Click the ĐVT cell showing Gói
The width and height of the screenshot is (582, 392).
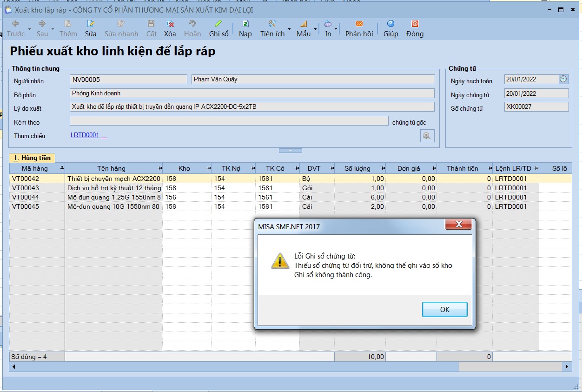pyautogui.click(x=317, y=188)
